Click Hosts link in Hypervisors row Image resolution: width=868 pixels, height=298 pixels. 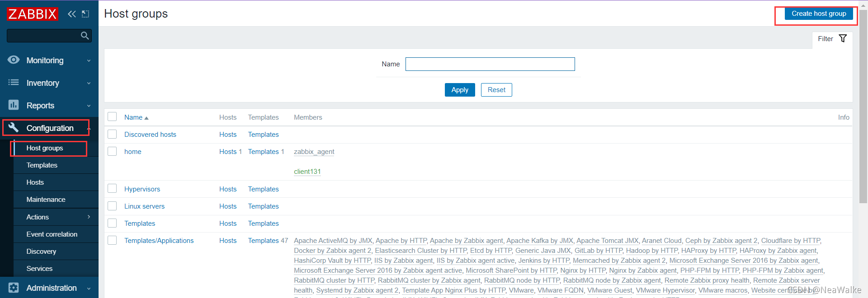[228, 189]
